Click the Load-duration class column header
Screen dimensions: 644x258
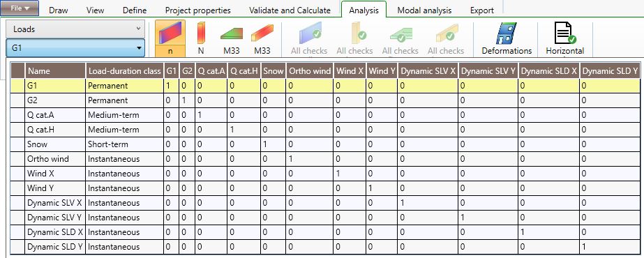(124, 71)
